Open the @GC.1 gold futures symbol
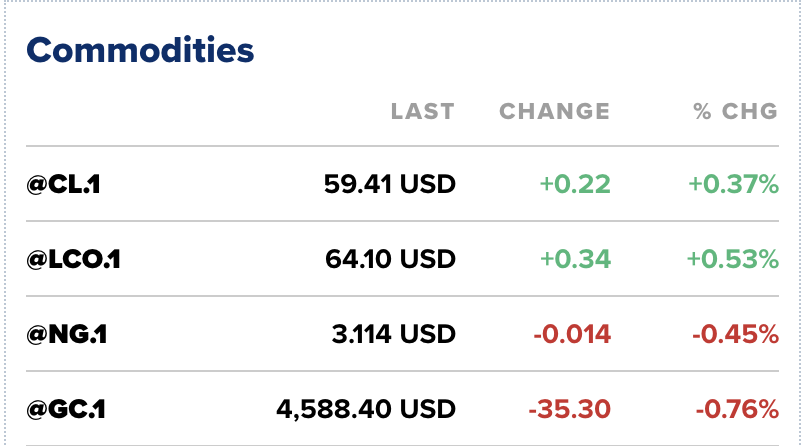 pyautogui.click(x=68, y=409)
